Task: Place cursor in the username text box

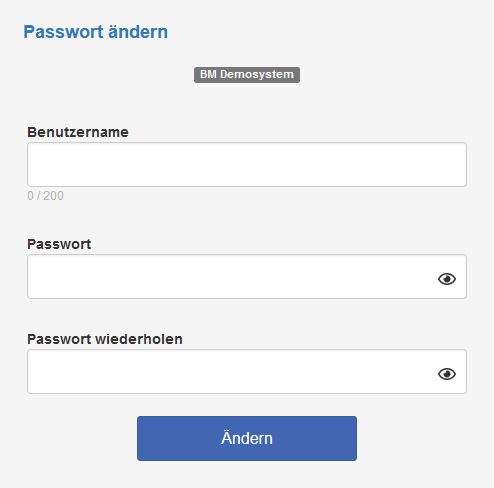Action: pos(247,164)
